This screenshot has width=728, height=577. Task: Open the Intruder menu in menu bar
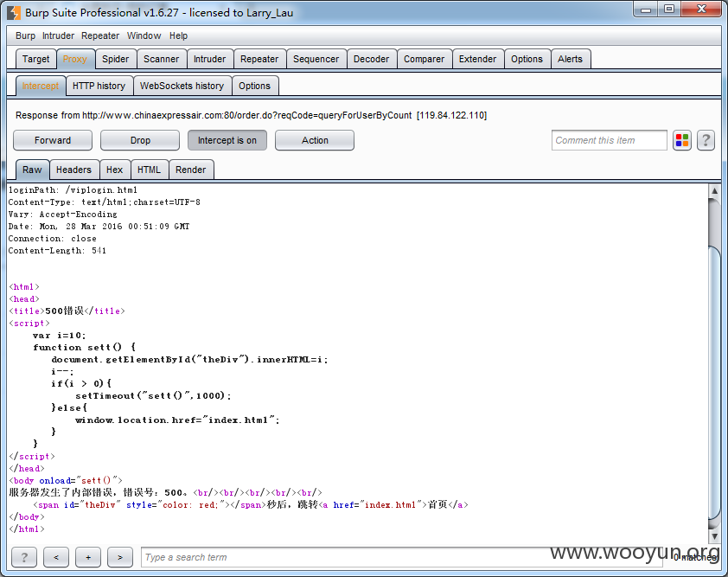pos(58,35)
